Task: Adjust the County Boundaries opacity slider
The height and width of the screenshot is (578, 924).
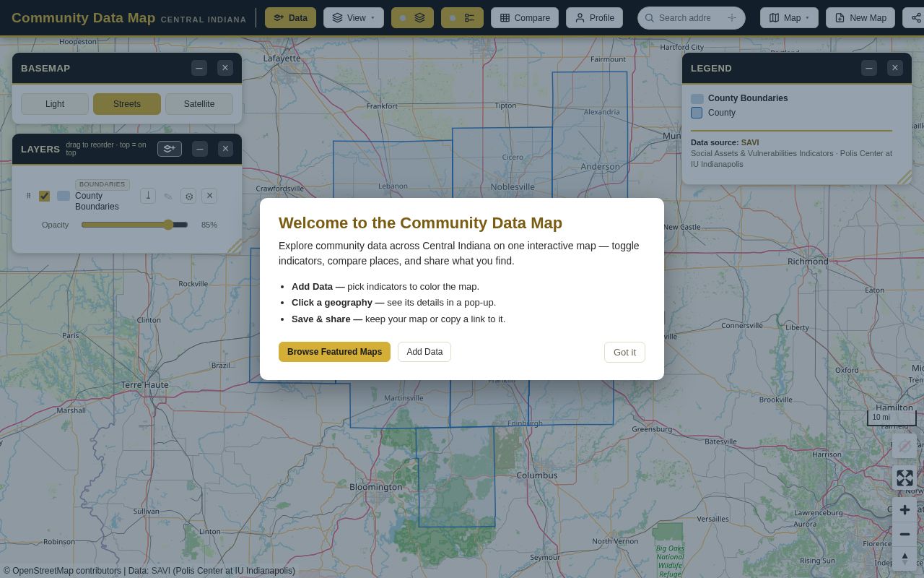Action: [135, 225]
